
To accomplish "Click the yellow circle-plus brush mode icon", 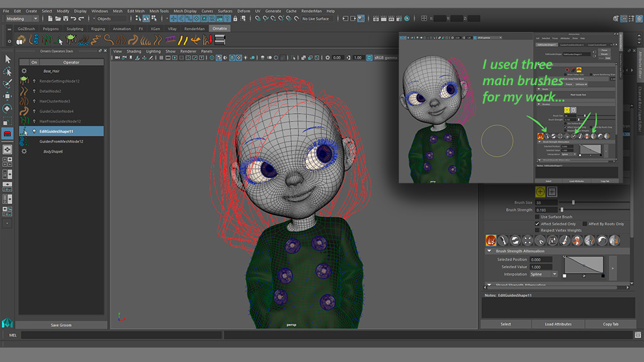I will click(540, 192).
